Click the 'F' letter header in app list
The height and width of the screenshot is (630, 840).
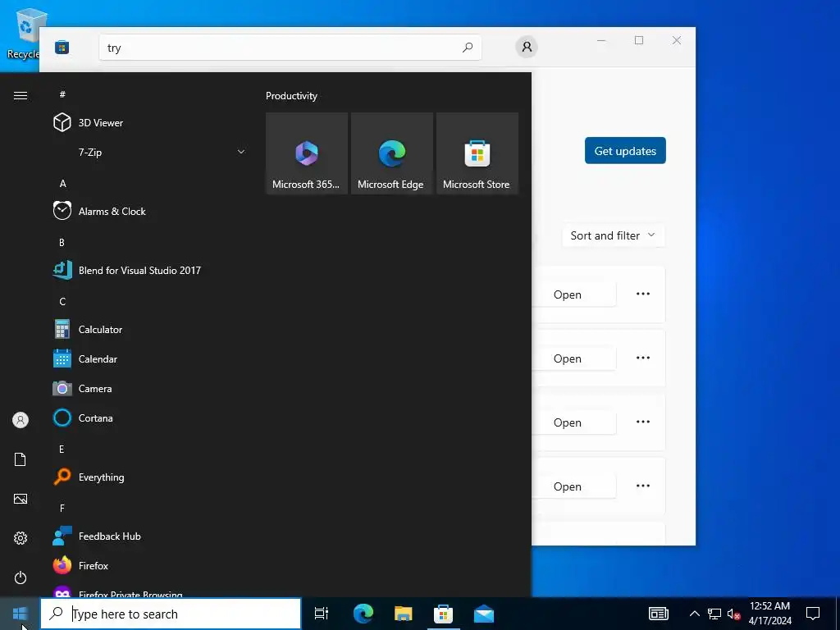62,508
